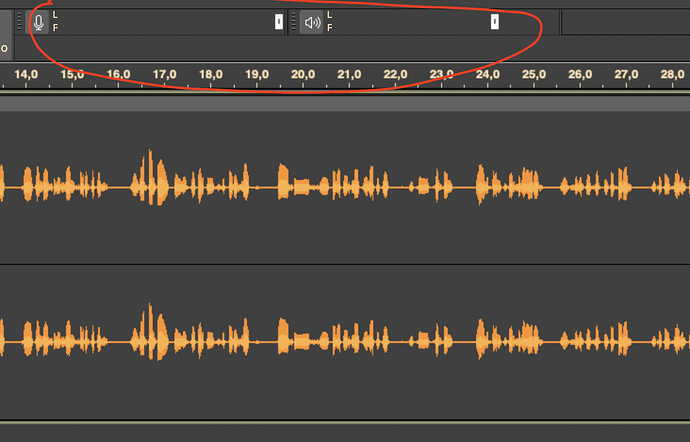Adjust the recording level slider handle

point(279,21)
